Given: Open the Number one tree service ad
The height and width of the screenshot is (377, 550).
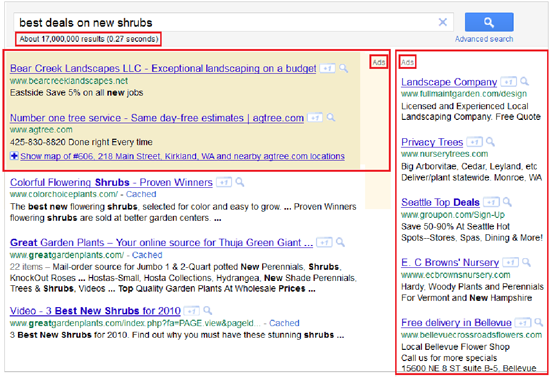Looking at the screenshot, I should 157,118.
